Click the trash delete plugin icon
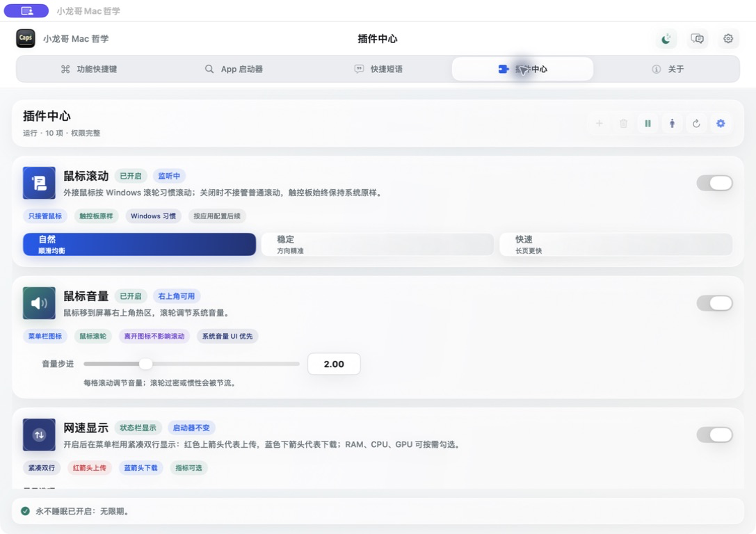Viewport: 756px width, 534px height. [623, 123]
